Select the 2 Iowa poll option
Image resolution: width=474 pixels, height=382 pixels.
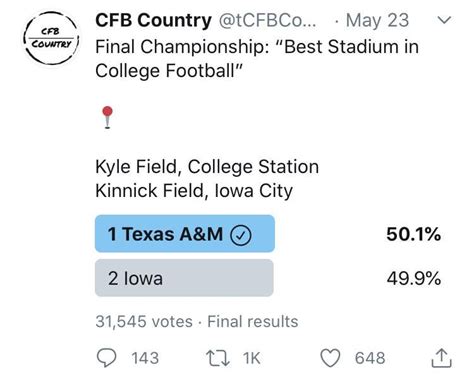point(184,278)
